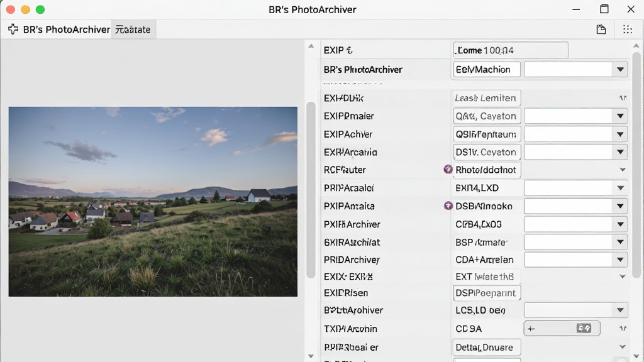Click the left panel vertical scrollbar thumb
Screen dimensions: 644x362
coord(311,190)
